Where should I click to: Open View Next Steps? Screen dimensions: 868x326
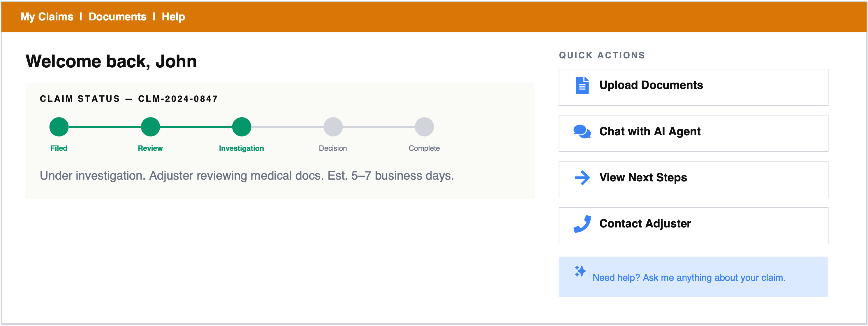tap(643, 177)
